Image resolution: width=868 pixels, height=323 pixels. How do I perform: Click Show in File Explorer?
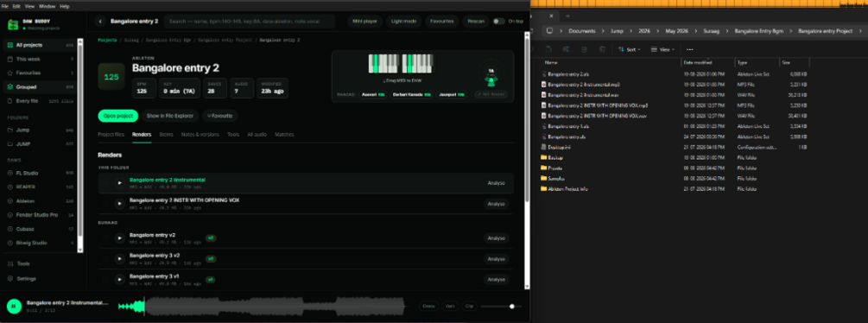[170, 116]
